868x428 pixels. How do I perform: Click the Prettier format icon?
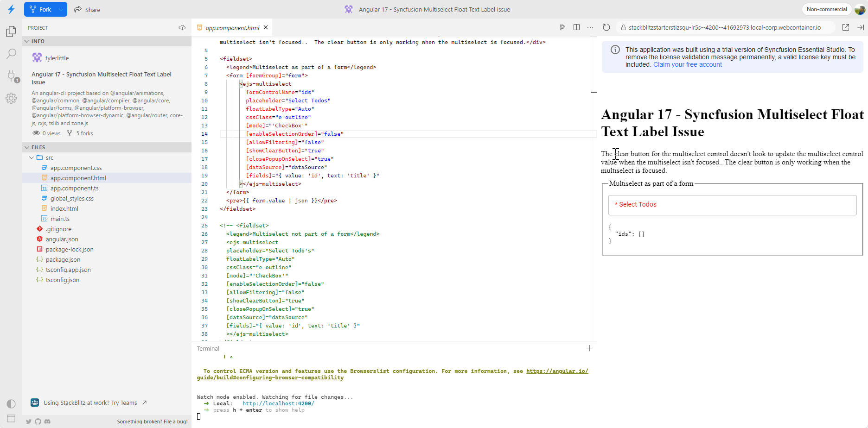point(562,27)
